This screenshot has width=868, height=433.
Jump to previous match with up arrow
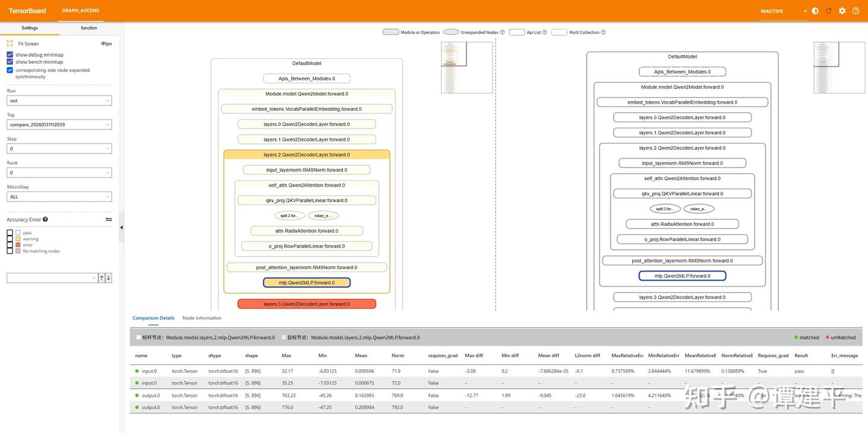coord(102,278)
